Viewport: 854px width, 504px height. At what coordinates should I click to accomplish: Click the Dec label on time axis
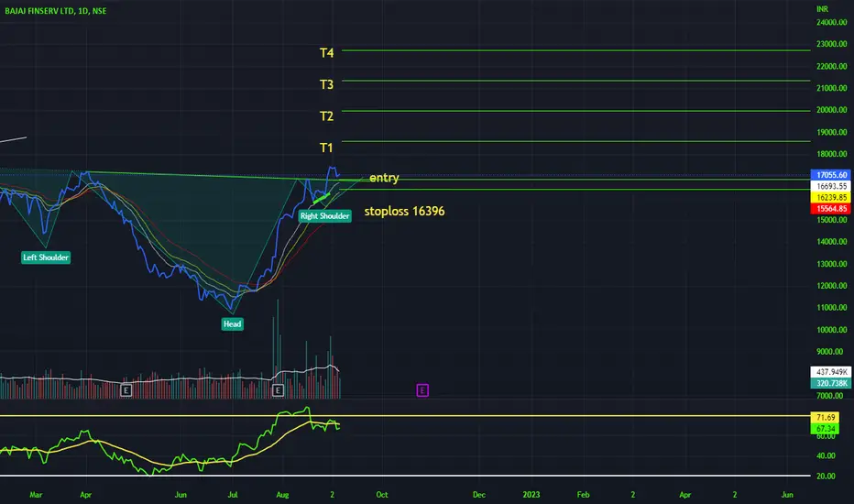(478, 495)
